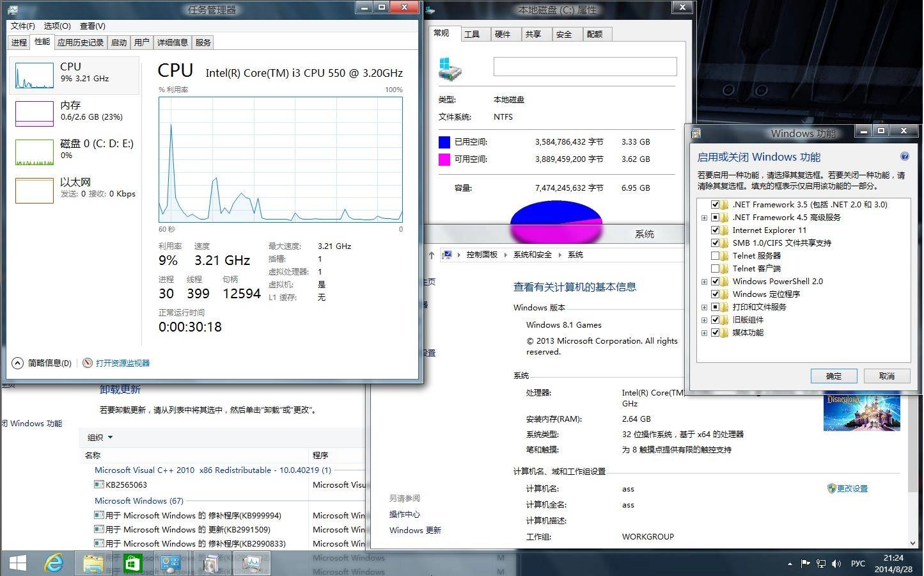The width and height of the screenshot is (924, 576).
Task: Toggle 打印和文件服务 checkbox
Action: pyautogui.click(x=716, y=307)
